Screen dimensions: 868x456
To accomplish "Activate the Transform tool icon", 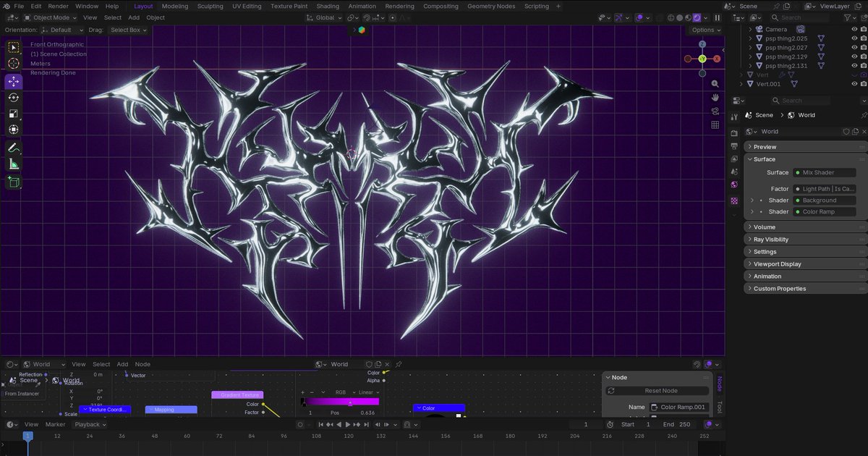I will click(x=14, y=130).
